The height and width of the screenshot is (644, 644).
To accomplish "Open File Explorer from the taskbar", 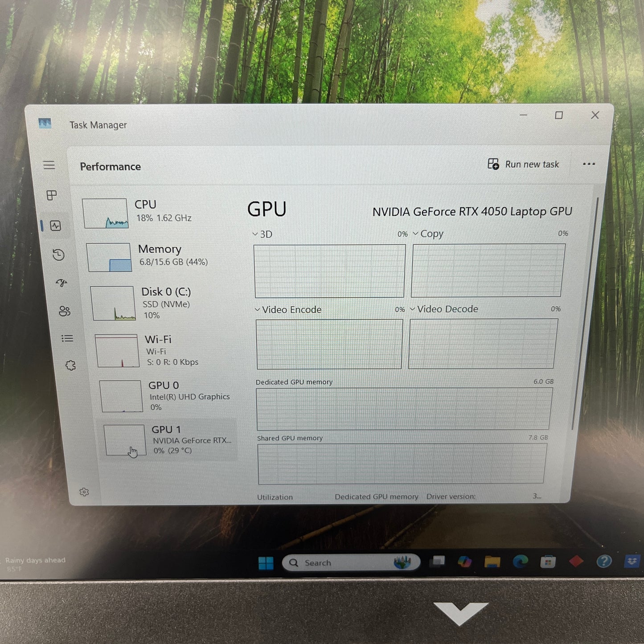I will [492, 562].
